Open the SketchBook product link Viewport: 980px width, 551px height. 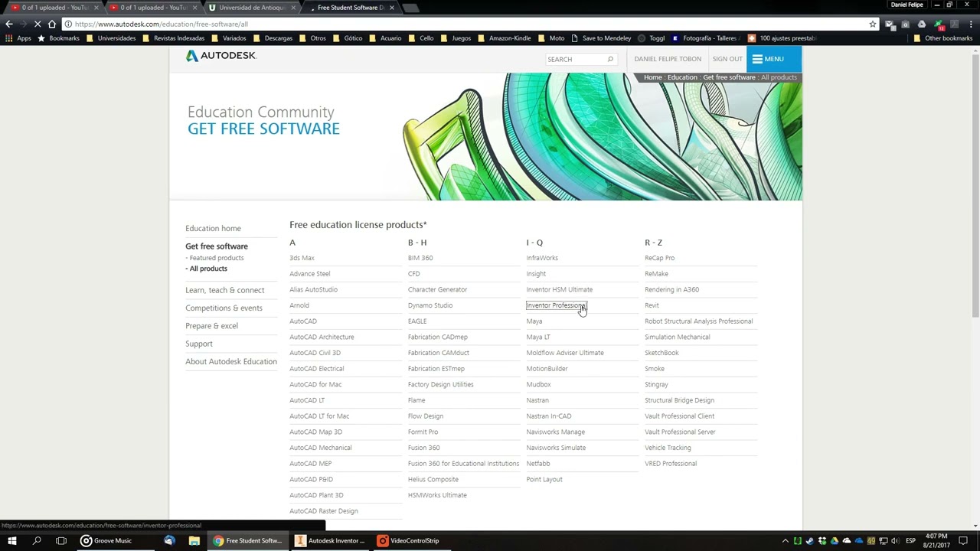pyautogui.click(x=661, y=353)
